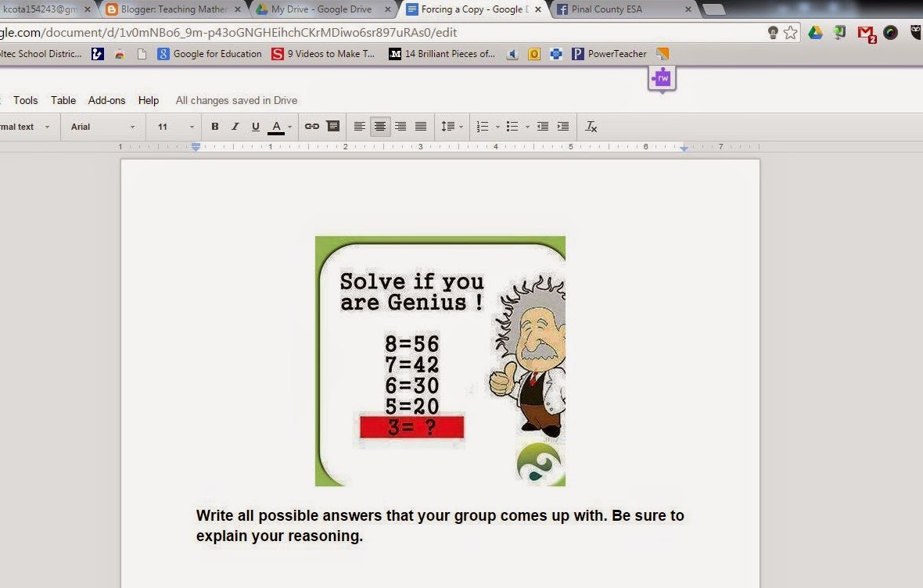Toggle underline formatting
This screenshot has height=588, width=923.
coord(255,126)
